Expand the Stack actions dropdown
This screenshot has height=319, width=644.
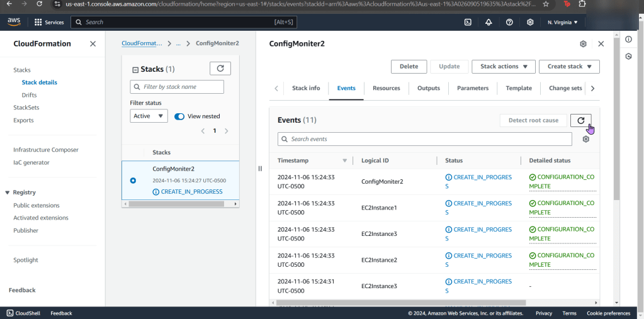(x=503, y=67)
